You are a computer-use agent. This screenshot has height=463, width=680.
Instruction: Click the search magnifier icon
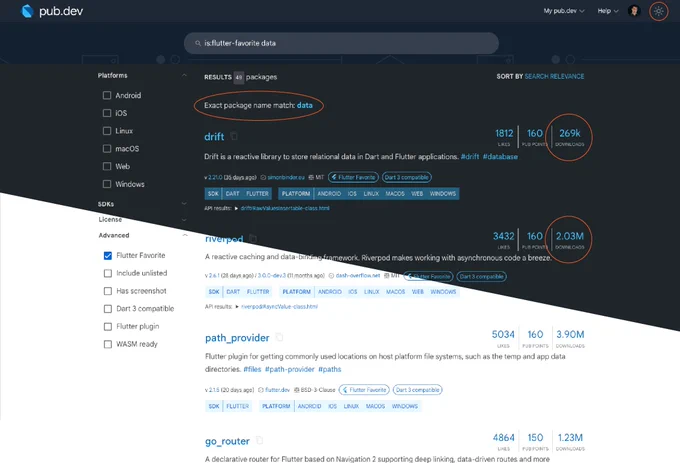point(198,43)
